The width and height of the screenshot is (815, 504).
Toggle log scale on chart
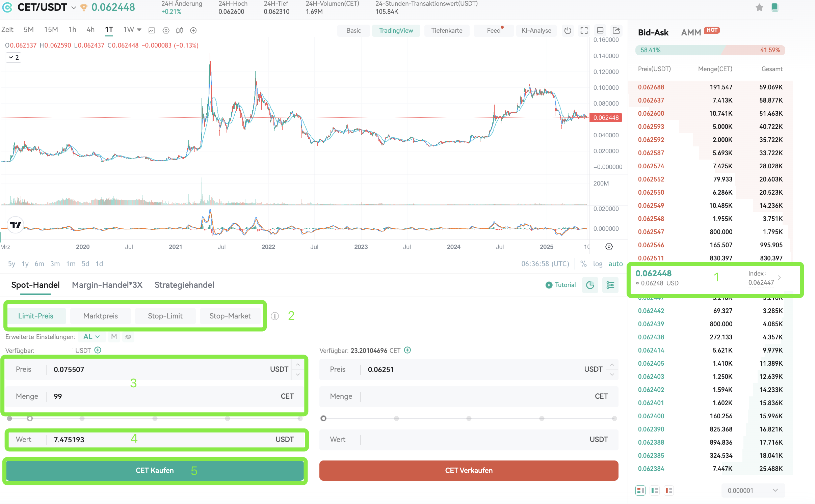598,264
